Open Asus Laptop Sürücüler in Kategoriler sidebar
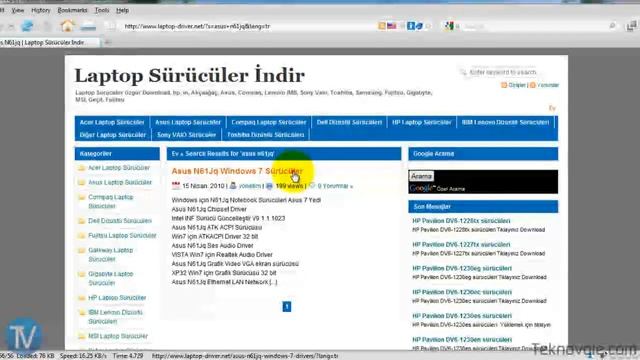Viewport: 640px width, 360px height. click(x=120, y=182)
